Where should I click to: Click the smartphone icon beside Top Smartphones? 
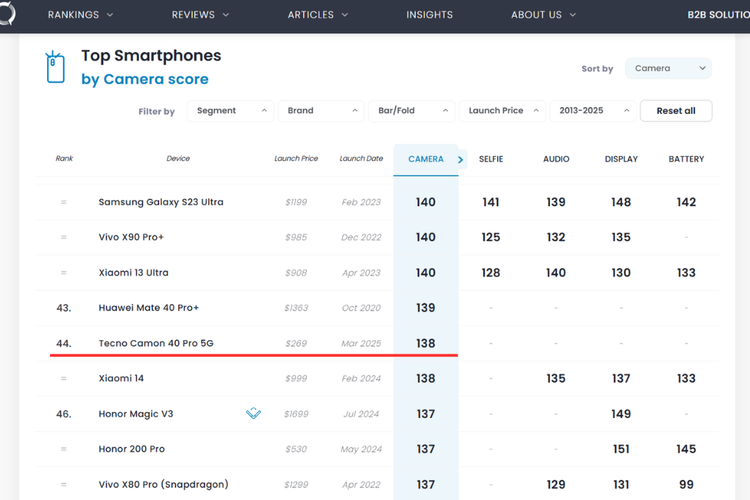point(54,67)
